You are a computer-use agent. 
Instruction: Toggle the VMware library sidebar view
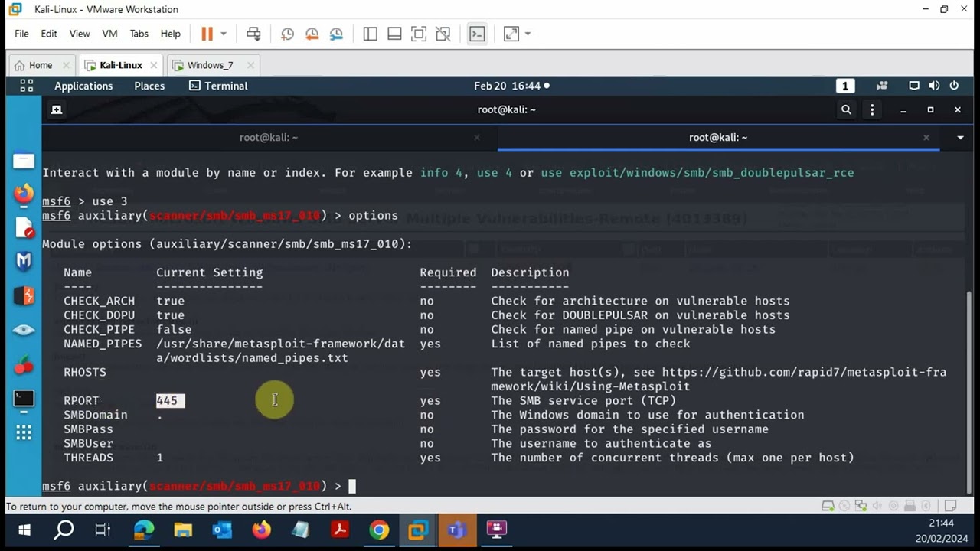tap(371, 34)
